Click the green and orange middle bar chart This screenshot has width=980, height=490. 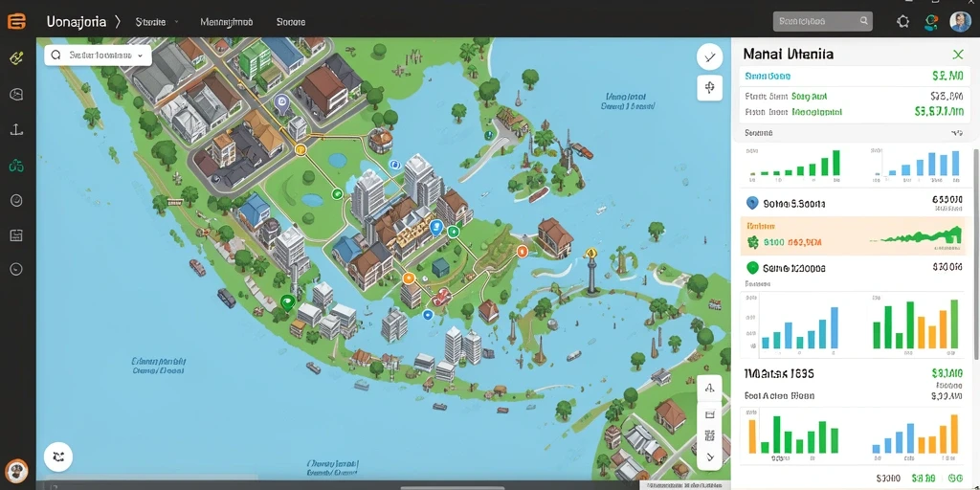[917, 323]
